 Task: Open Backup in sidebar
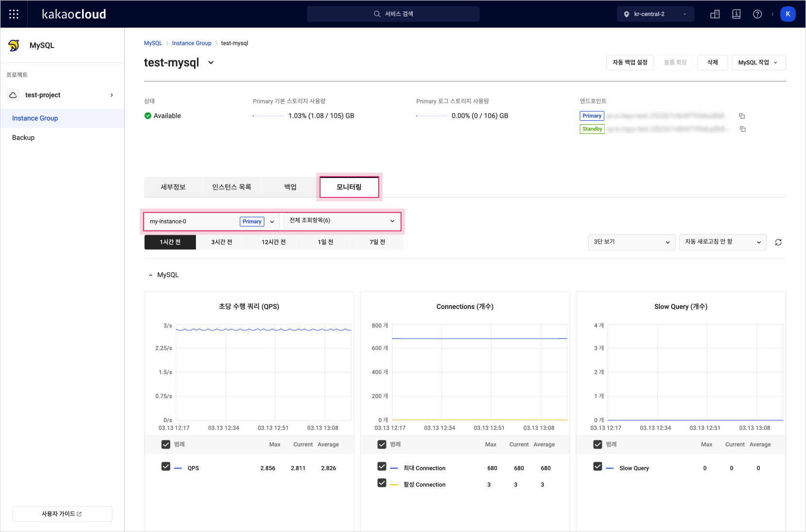(62, 138)
